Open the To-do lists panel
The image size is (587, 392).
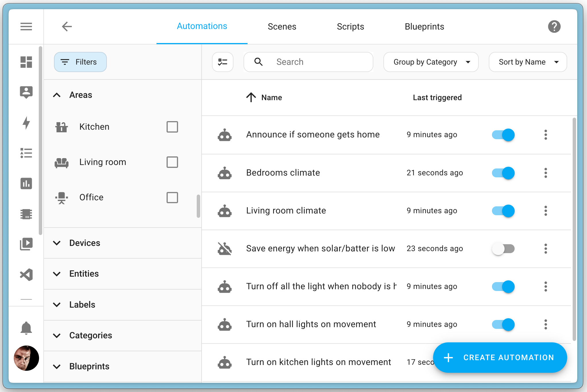(x=26, y=153)
